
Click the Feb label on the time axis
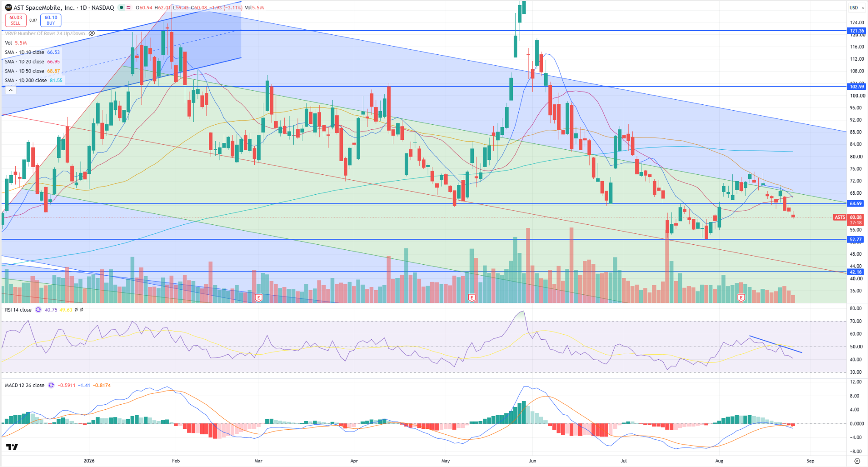(176, 461)
